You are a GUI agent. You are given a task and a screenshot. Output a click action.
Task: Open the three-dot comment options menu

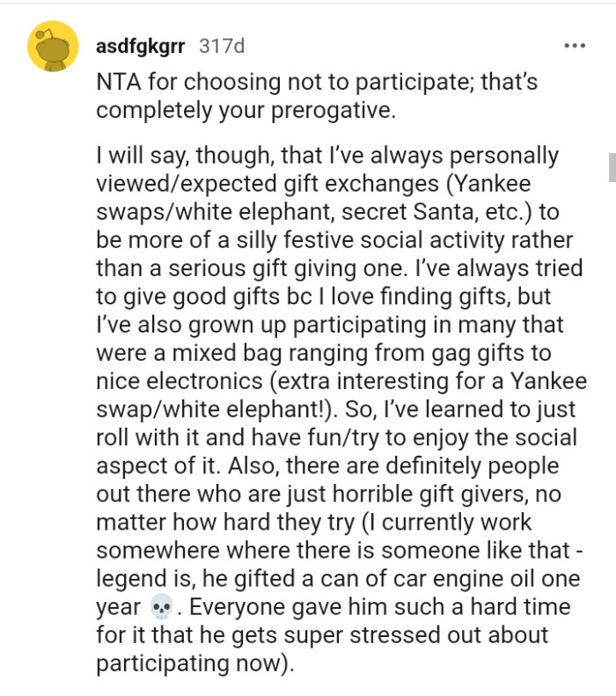pyautogui.click(x=574, y=45)
